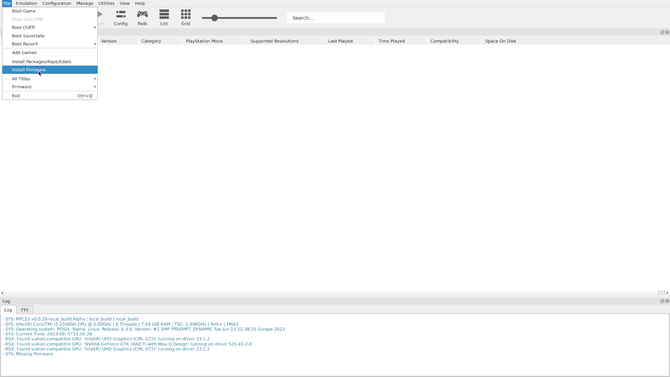
Task: Select Install Firmware menu entry
Action: click(50, 70)
